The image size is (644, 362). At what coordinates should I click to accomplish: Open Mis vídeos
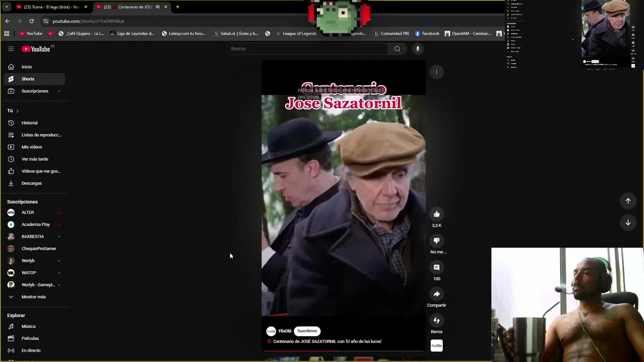(x=34, y=147)
